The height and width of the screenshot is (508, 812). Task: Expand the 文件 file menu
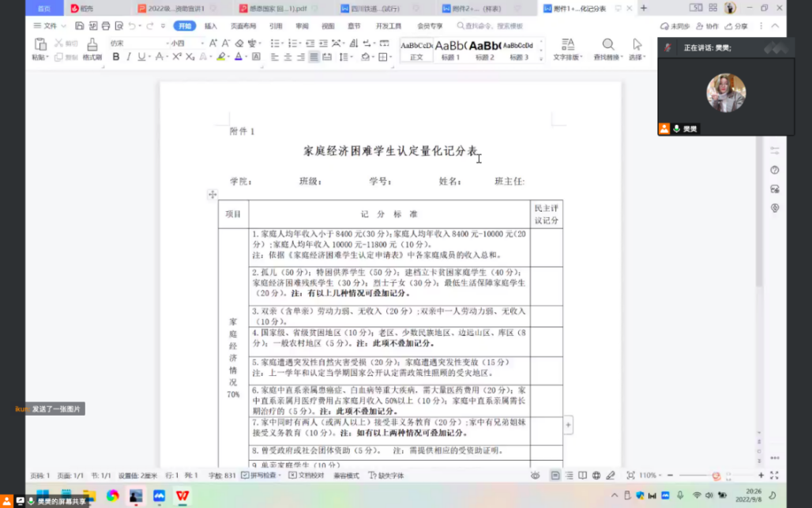[49, 26]
